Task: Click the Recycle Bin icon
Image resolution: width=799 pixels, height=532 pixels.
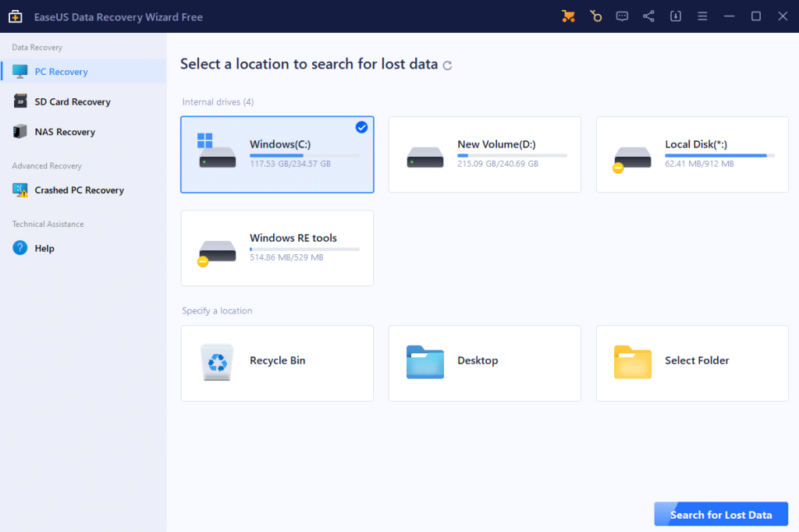Action: tap(217, 362)
